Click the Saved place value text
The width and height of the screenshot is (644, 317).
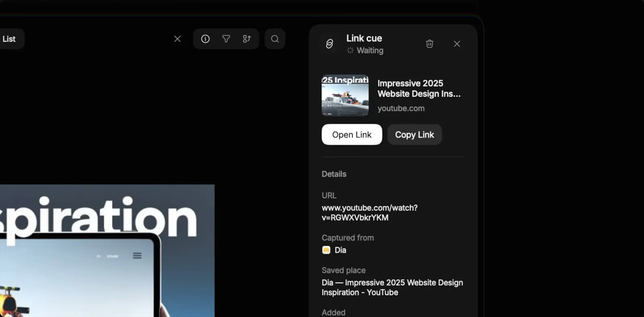[x=392, y=288]
